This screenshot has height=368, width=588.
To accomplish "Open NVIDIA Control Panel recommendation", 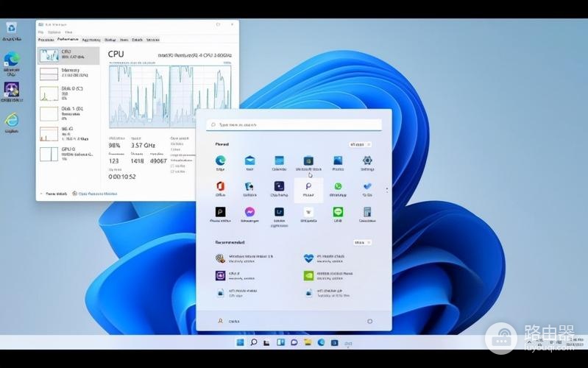I will [x=328, y=276].
